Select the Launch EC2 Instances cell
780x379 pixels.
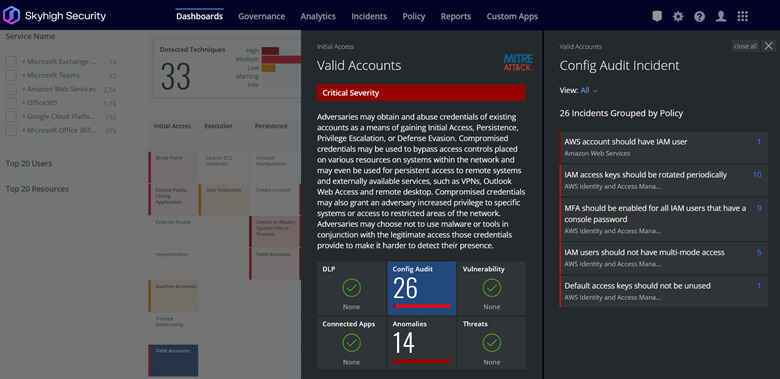pos(223,167)
